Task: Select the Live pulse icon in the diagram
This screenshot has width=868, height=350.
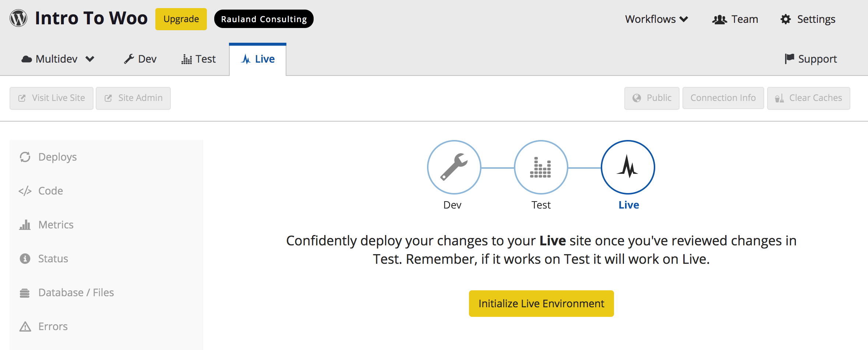Action: (628, 167)
